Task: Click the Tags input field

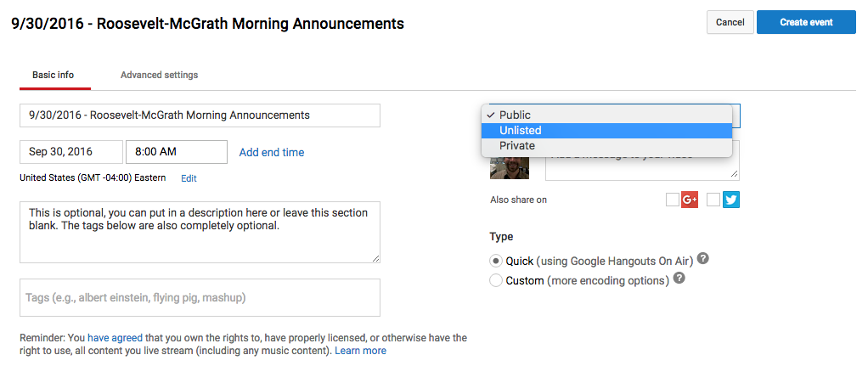Action: pos(200,297)
